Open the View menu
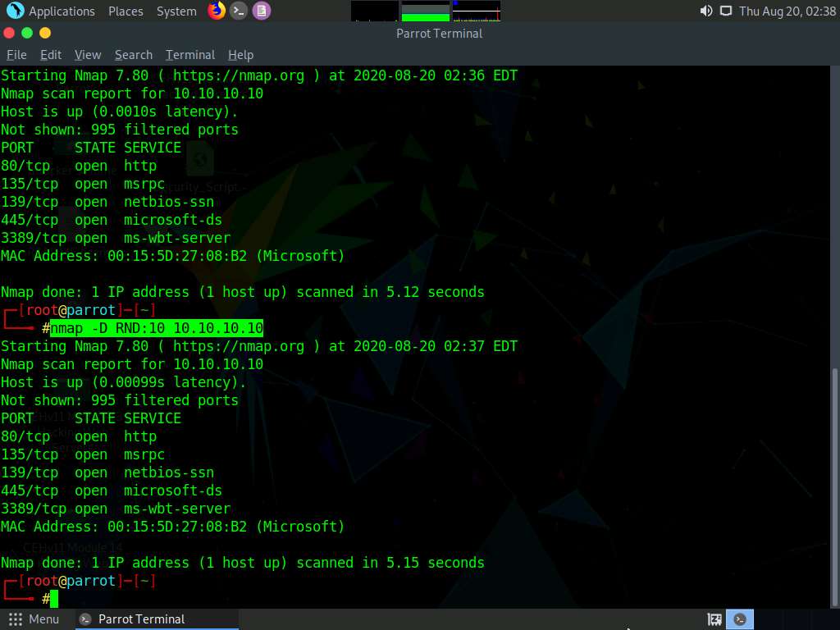840x630 pixels. (88, 55)
